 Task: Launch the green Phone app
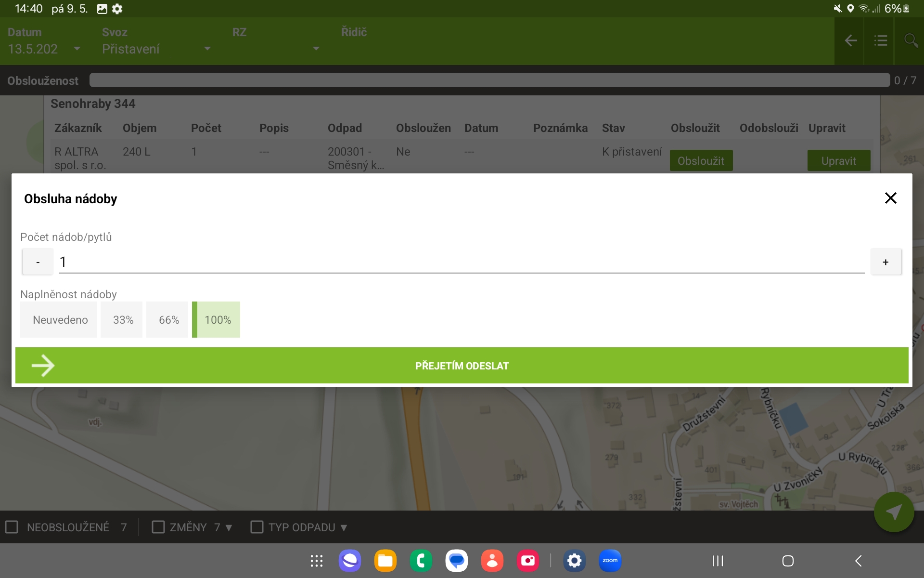point(421,561)
